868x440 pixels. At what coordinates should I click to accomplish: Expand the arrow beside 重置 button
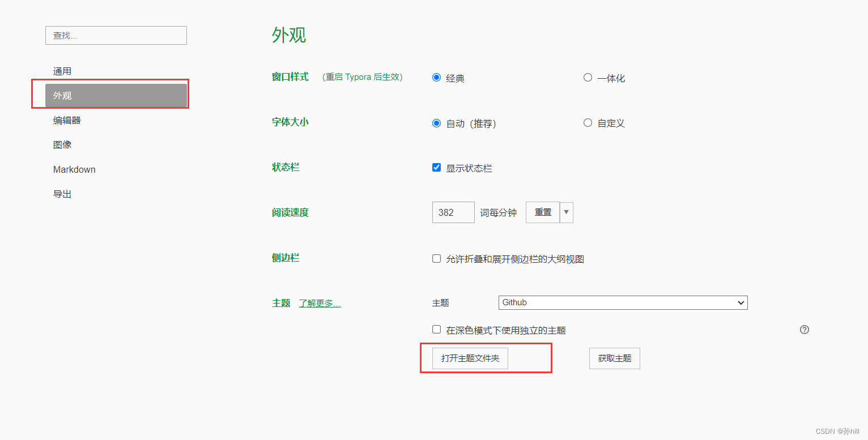click(567, 212)
